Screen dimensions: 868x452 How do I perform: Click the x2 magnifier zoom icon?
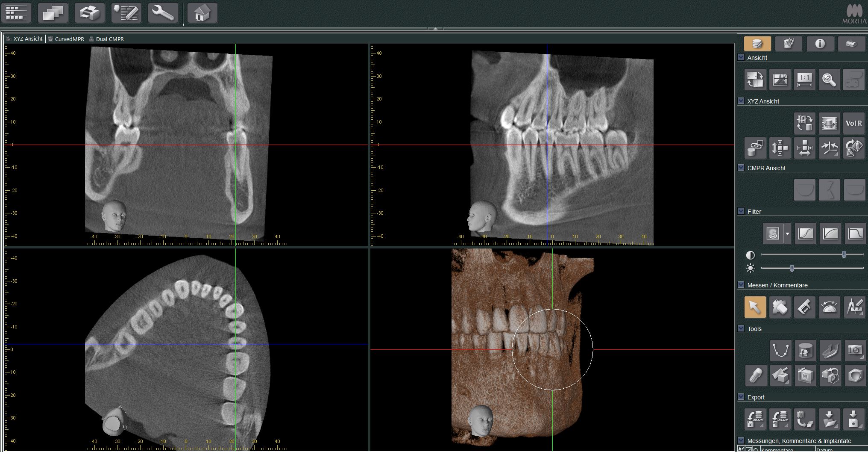click(x=829, y=80)
